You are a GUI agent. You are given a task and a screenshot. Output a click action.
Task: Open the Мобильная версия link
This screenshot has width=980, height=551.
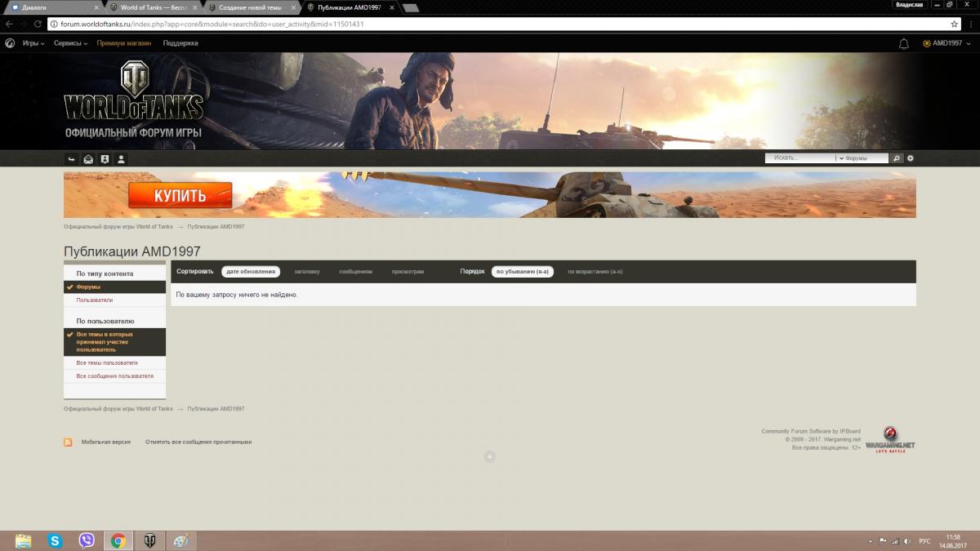106,442
